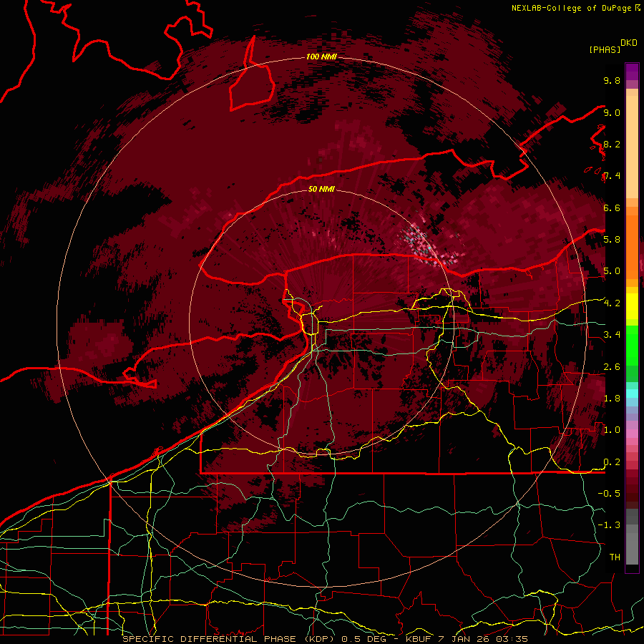Click the 1.8 scale value
The width and height of the screenshot is (644, 644).
(x=612, y=399)
